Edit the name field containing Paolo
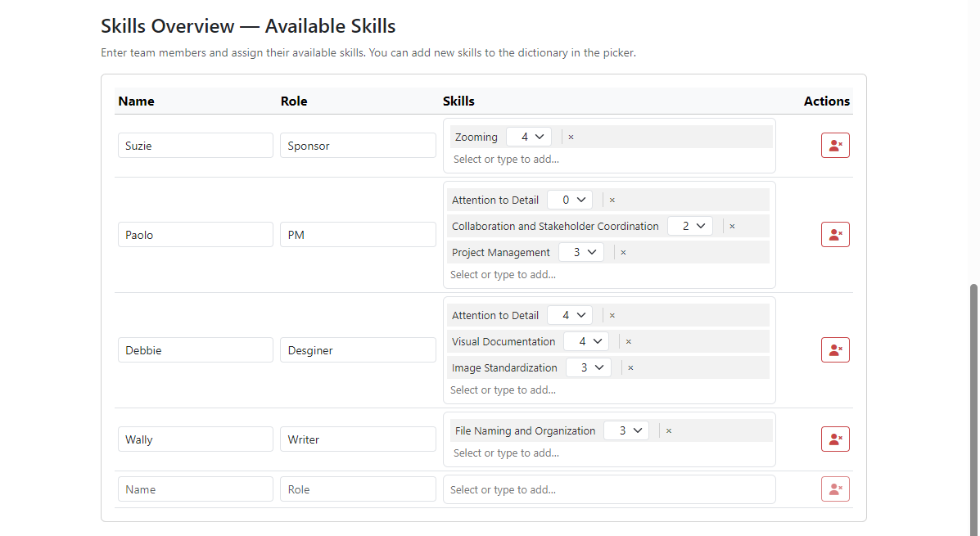 tap(196, 235)
